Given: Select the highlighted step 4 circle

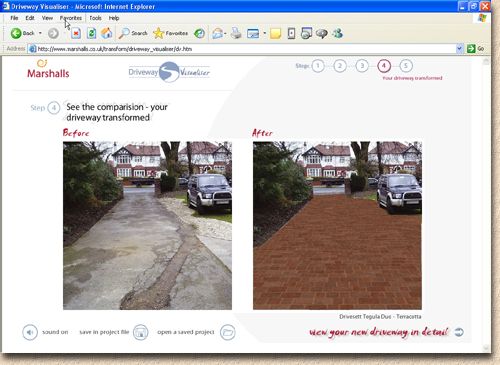Looking at the screenshot, I should point(384,66).
